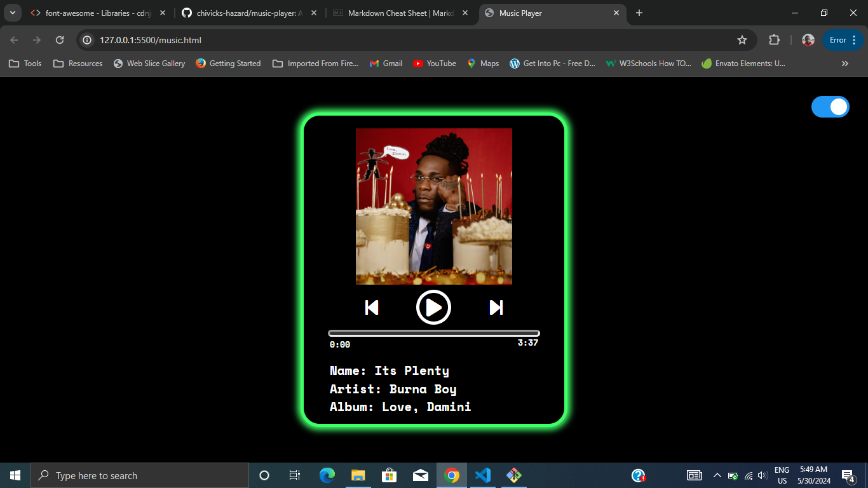The image size is (868, 488).
Task: Open the Envato Elements bookmark
Action: coord(744,64)
